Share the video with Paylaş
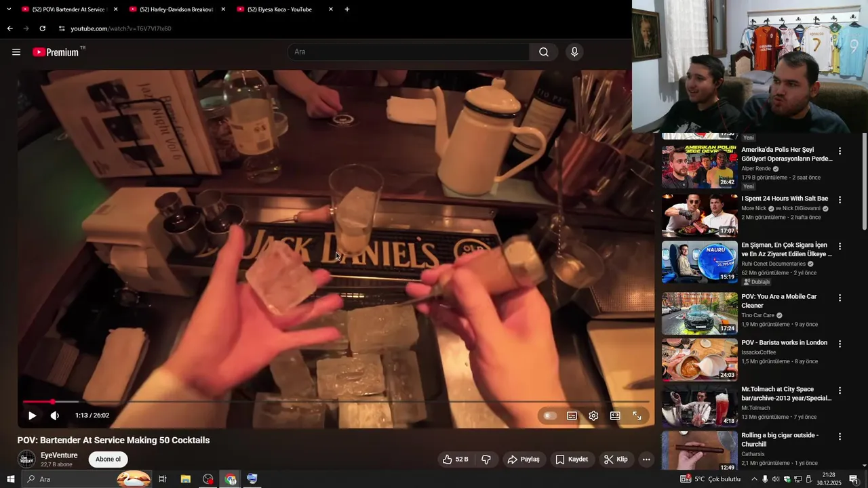This screenshot has height=488, width=868. (524, 460)
